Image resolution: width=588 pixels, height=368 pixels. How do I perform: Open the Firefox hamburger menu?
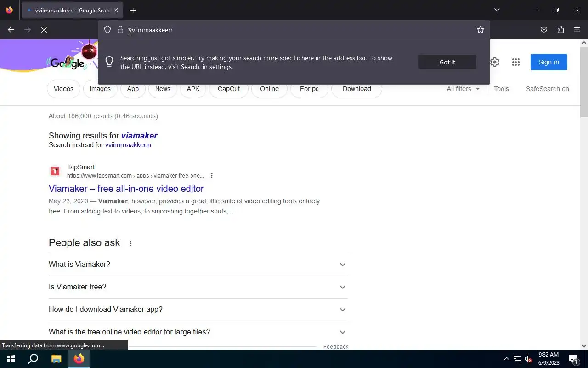(x=577, y=30)
